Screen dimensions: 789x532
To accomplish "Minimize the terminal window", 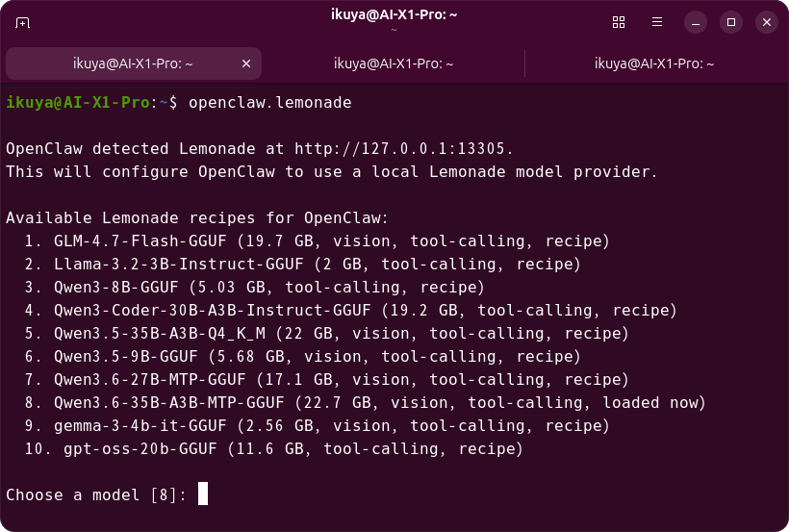I will pos(696,23).
